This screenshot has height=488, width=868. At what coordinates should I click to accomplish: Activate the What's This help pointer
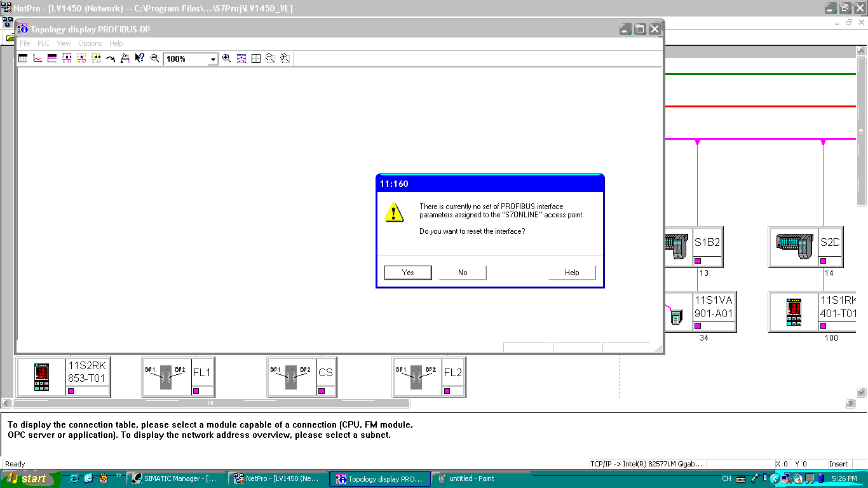[x=140, y=58]
